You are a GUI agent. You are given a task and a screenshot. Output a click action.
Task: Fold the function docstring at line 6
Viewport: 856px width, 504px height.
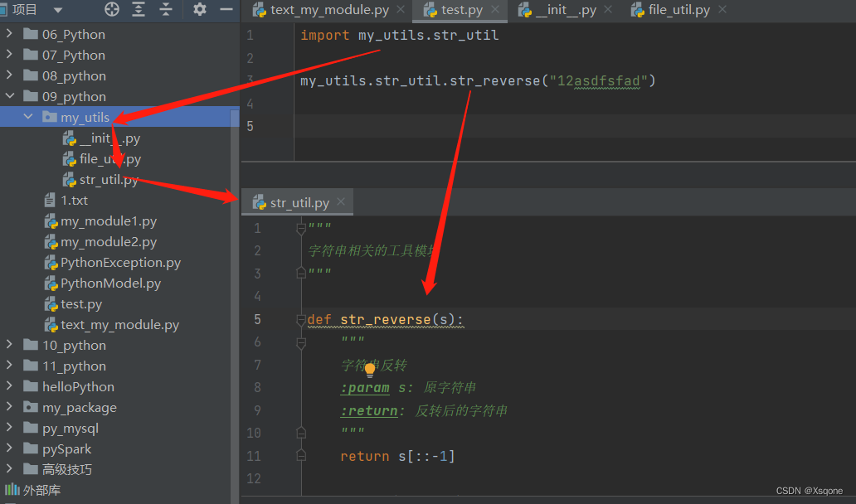pos(301,342)
